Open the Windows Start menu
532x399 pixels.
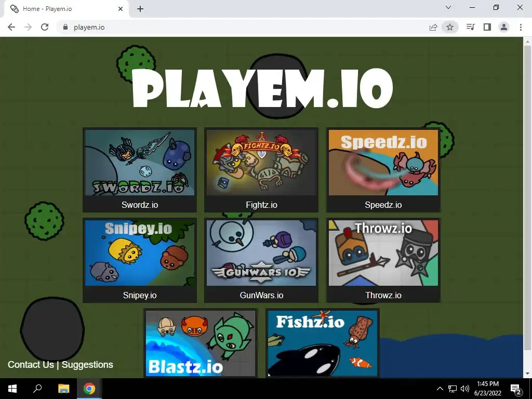pos(12,389)
